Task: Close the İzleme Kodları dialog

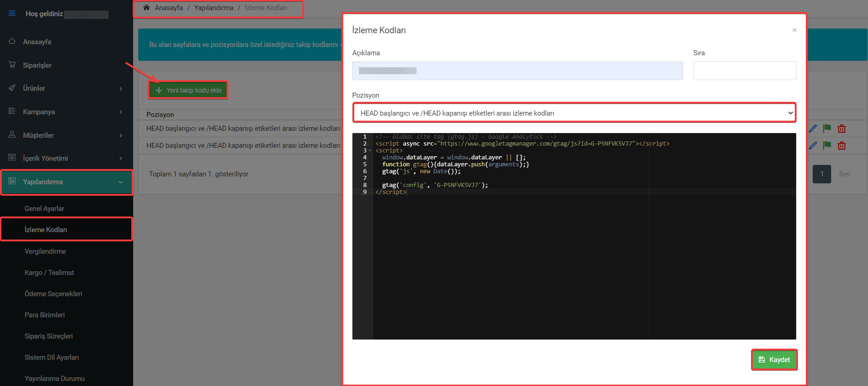Action: [794, 30]
